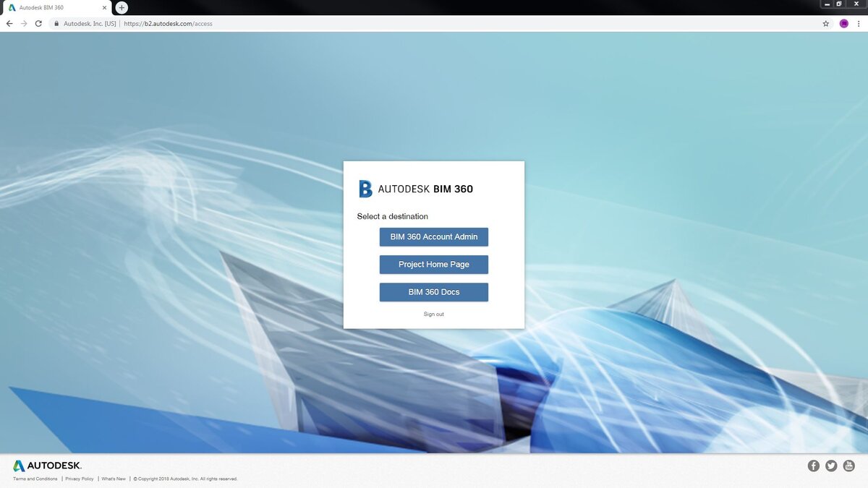Open the browser profile avatar
Viewport: 868px width, 488px height.
(x=843, y=24)
